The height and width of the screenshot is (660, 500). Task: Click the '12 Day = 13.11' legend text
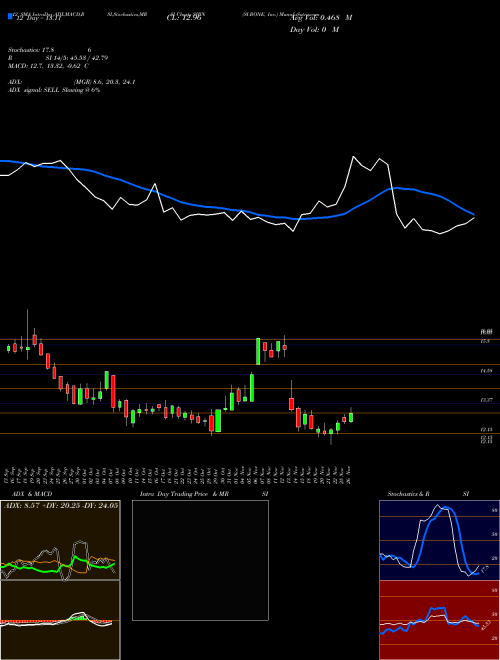37,18
